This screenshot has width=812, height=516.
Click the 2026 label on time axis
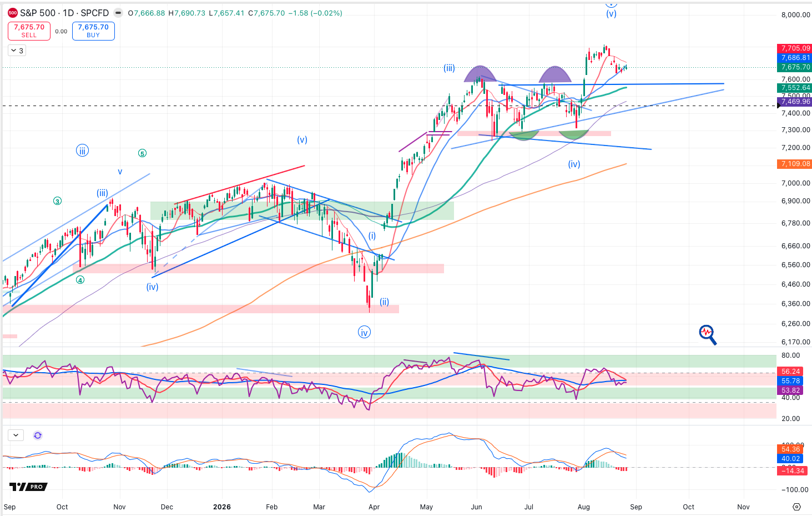click(222, 507)
